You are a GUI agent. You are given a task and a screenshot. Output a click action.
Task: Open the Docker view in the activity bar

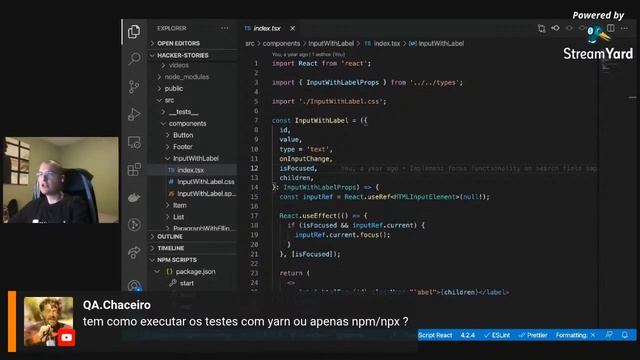(x=134, y=198)
